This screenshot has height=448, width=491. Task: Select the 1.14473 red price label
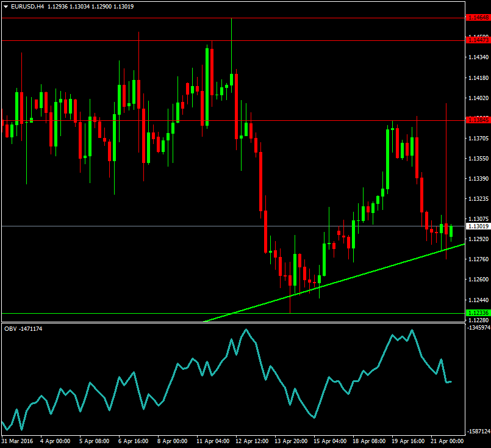pyautogui.click(x=478, y=40)
